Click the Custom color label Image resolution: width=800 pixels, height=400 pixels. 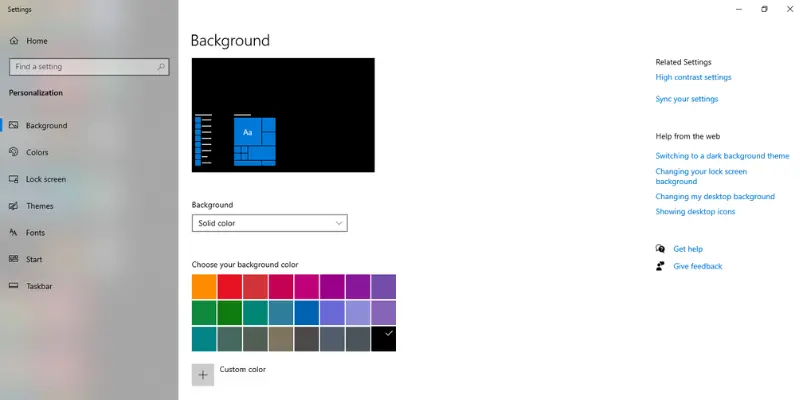click(x=243, y=369)
